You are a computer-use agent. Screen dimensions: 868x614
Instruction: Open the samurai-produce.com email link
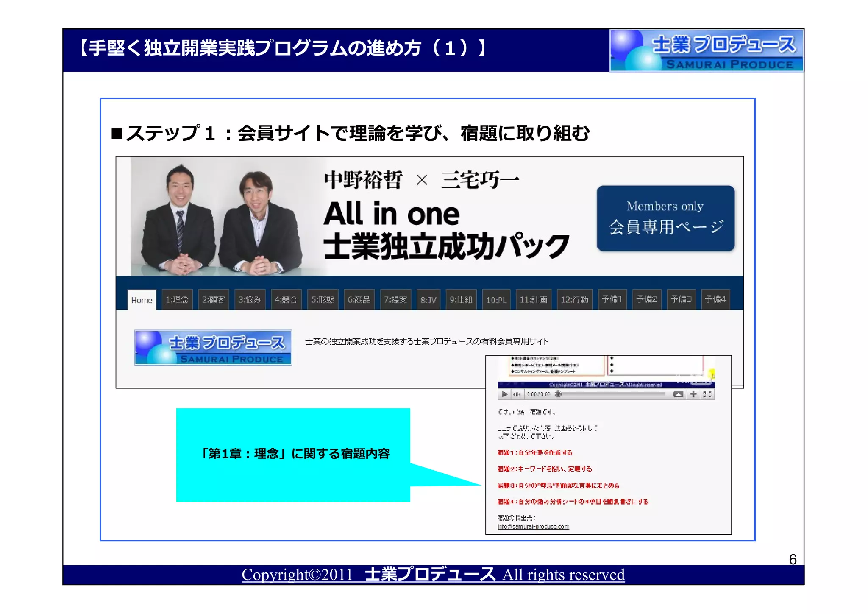533,527
